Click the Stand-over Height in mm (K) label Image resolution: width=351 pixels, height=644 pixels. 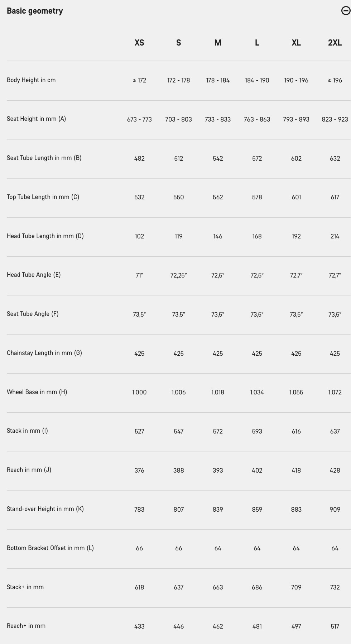coord(45,509)
